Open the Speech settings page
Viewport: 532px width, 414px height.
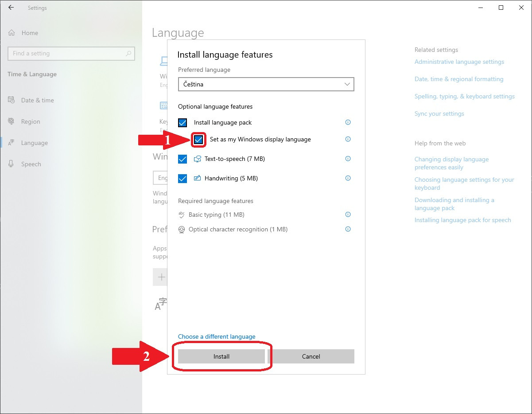coord(31,164)
